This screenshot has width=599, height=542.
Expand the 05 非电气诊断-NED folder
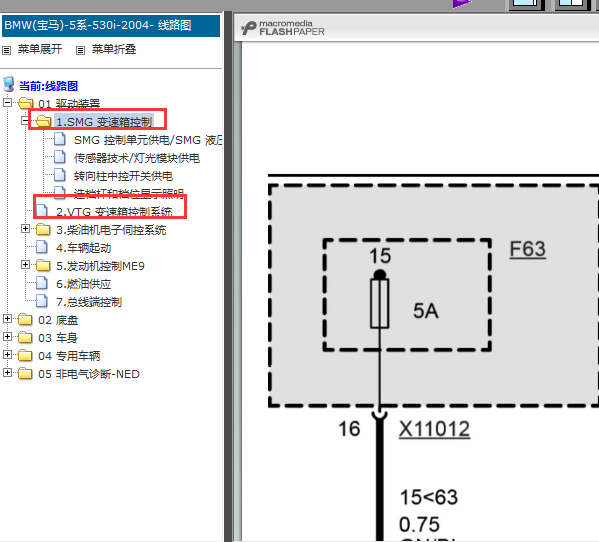pos(7,372)
